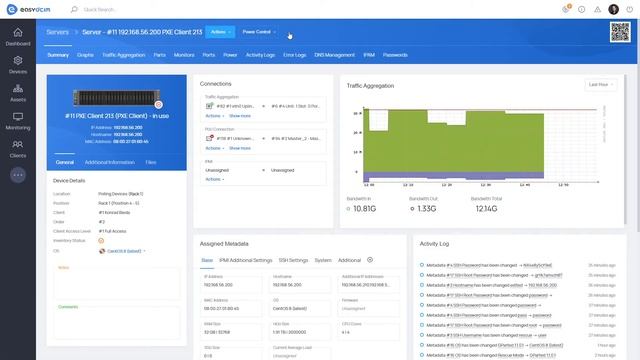
Task: Select the IPMI Additional Settings metadata tab
Action: pyautogui.click(x=245, y=260)
